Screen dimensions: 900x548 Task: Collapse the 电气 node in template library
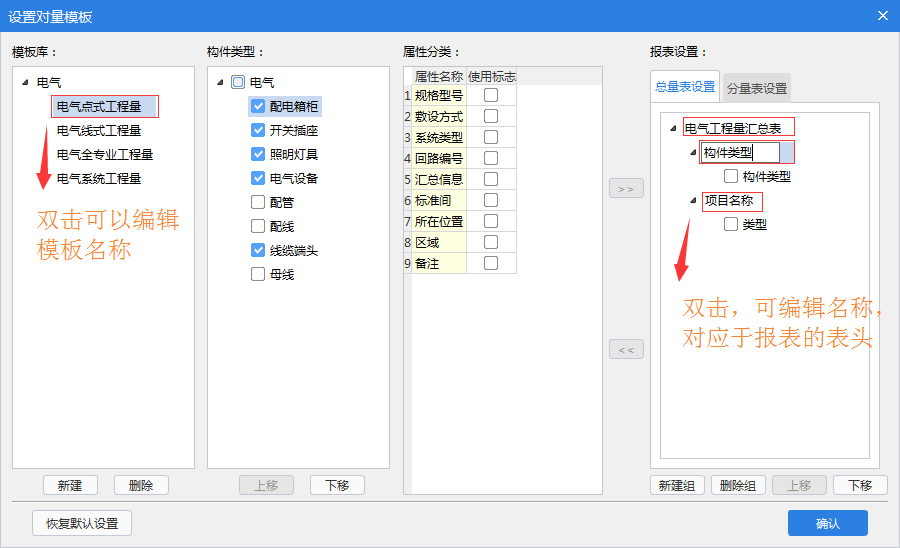point(24,83)
